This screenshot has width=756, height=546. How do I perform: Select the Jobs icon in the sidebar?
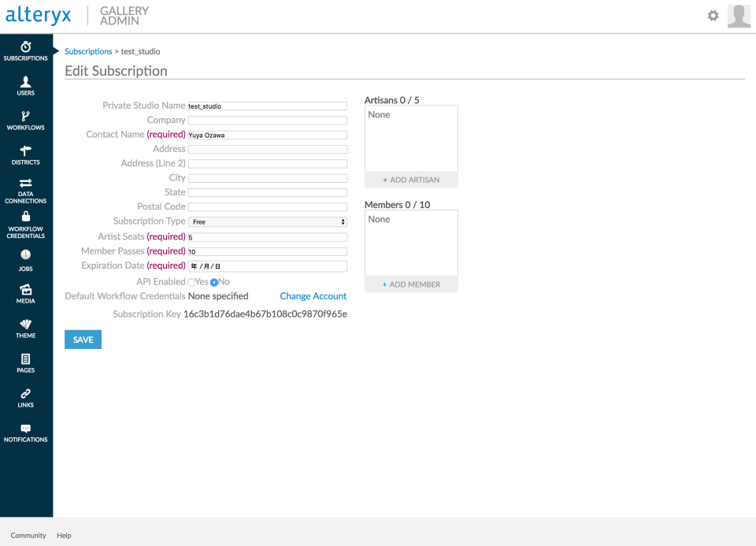[x=26, y=259]
